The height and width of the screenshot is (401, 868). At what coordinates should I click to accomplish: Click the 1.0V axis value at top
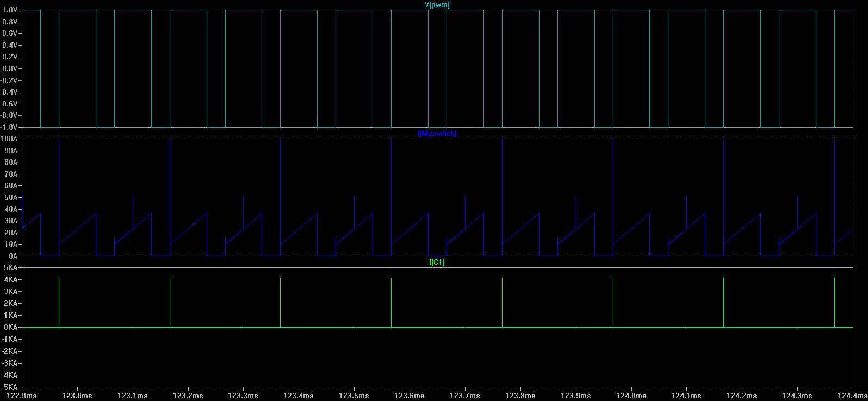pos(9,10)
